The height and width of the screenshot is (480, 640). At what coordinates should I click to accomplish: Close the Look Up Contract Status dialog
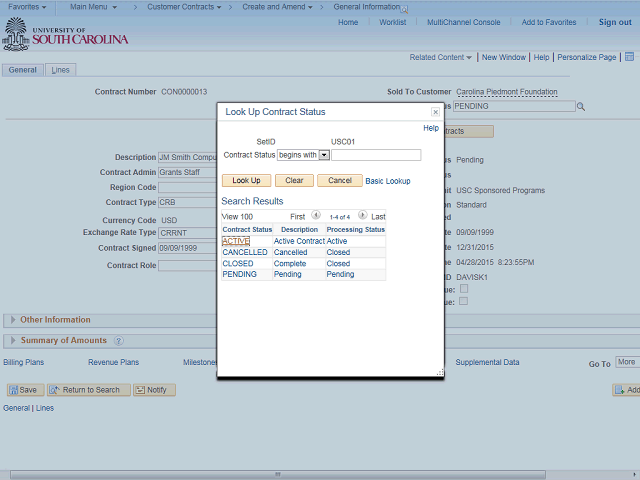pyautogui.click(x=436, y=112)
